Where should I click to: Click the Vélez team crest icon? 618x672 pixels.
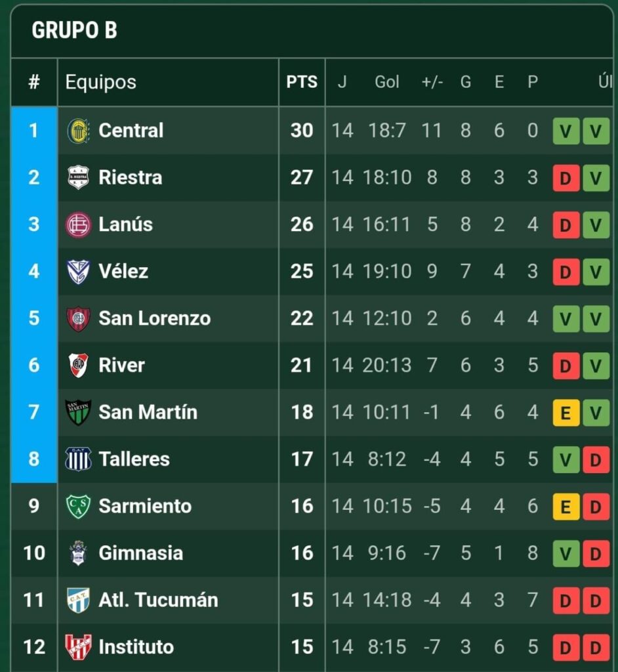79,272
